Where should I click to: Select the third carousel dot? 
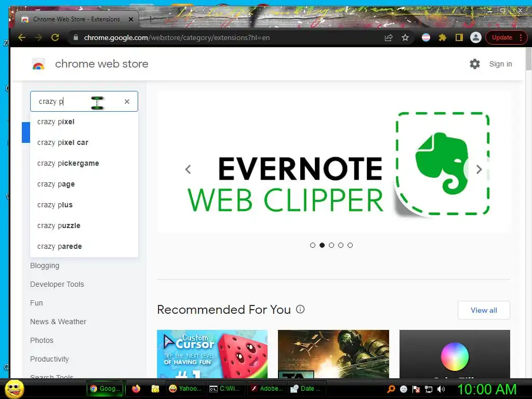click(331, 245)
